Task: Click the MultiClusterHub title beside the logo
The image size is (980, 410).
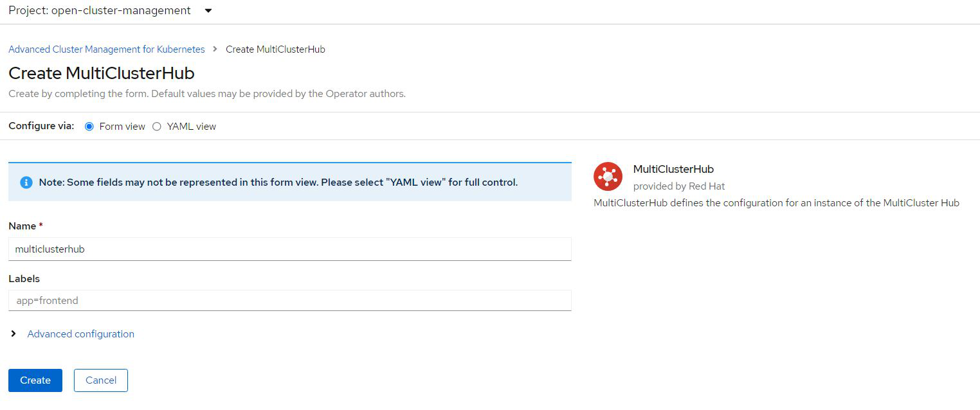Action: pos(673,169)
